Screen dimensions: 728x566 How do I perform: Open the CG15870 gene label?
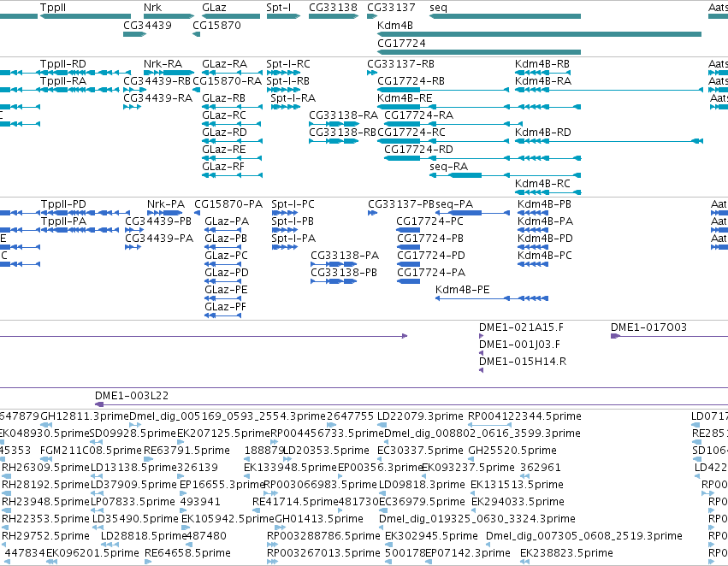coord(216,25)
